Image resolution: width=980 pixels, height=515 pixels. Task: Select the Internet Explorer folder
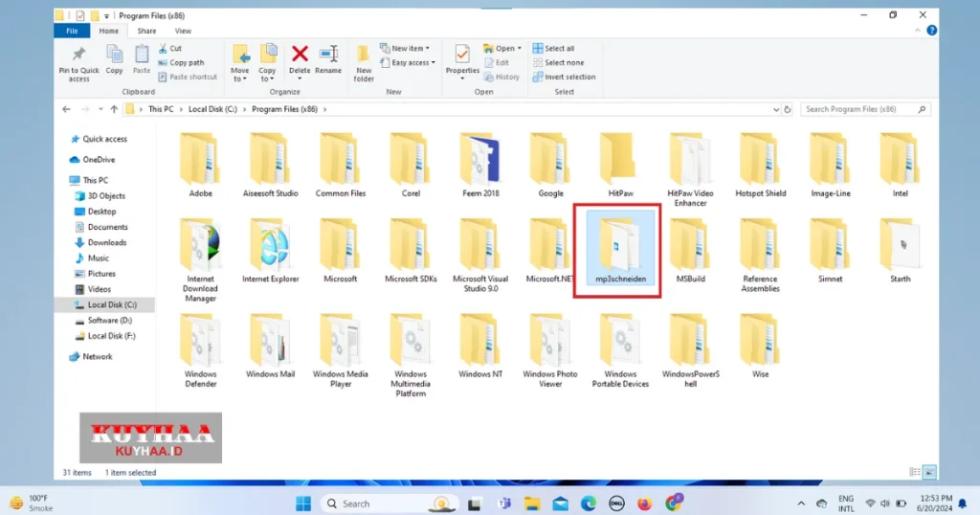click(271, 251)
